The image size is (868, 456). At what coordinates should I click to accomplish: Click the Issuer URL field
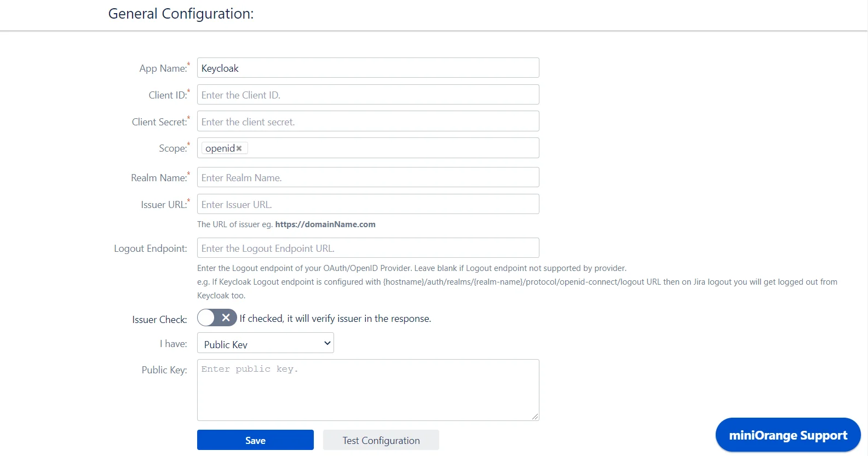(367, 204)
